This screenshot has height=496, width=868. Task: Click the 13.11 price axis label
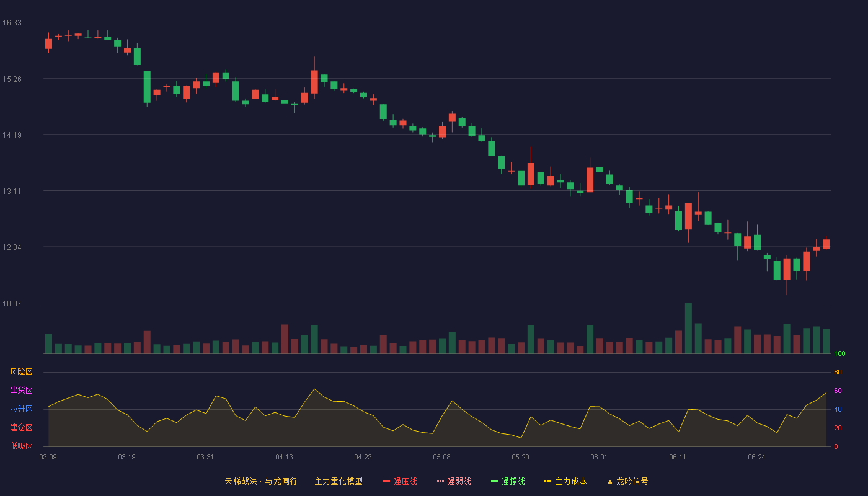click(12, 192)
